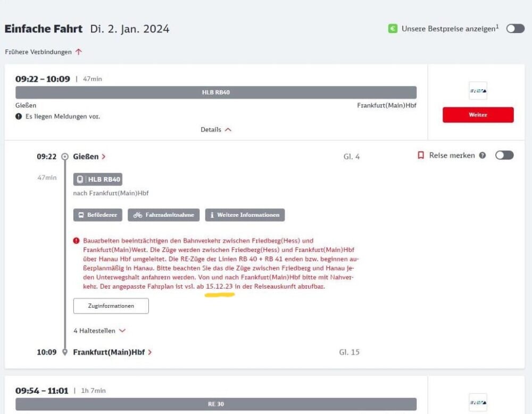Collapse the Details section
Viewport: 532px width, 414px height.
pos(216,130)
